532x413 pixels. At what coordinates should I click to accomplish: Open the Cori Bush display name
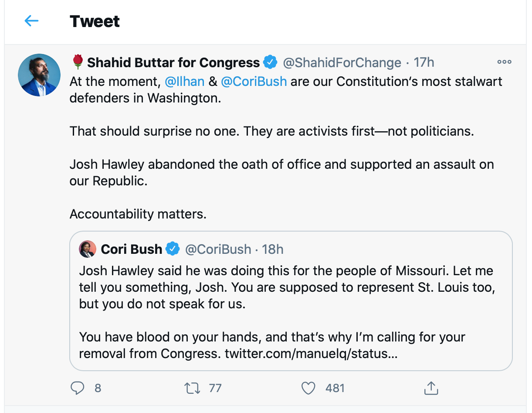pos(131,249)
